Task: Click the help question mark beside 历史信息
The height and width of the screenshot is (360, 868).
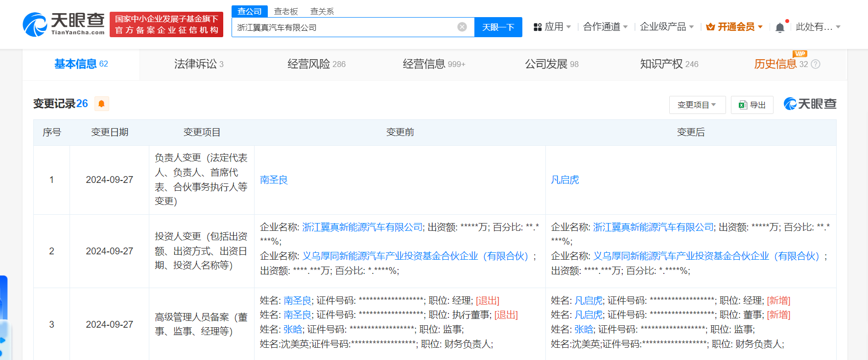Action: [816, 64]
